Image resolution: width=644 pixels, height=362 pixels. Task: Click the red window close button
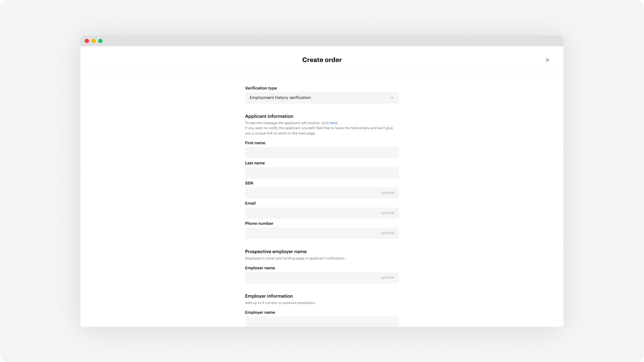(x=87, y=41)
